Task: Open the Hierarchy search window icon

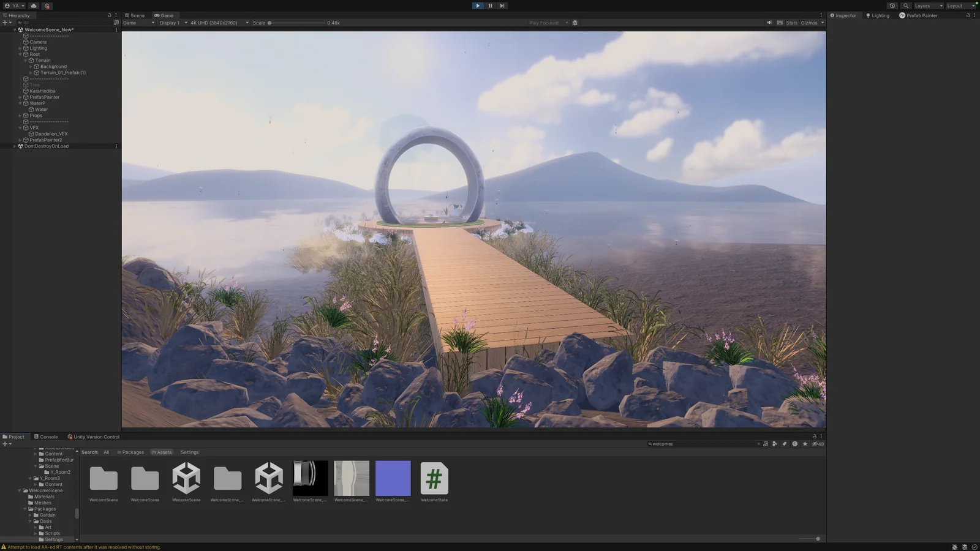Action: 116,23
